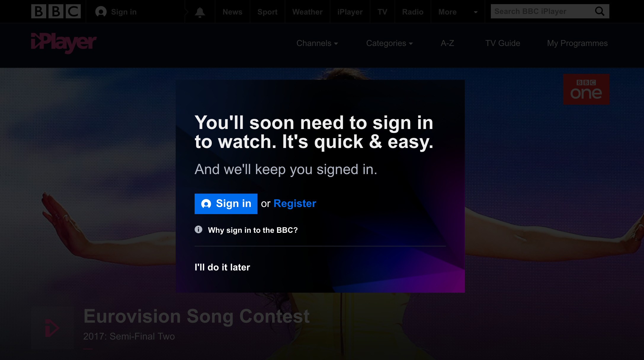The image size is (644, 360).
Task: Select the A-Z menu item
Action: [448, 43]
